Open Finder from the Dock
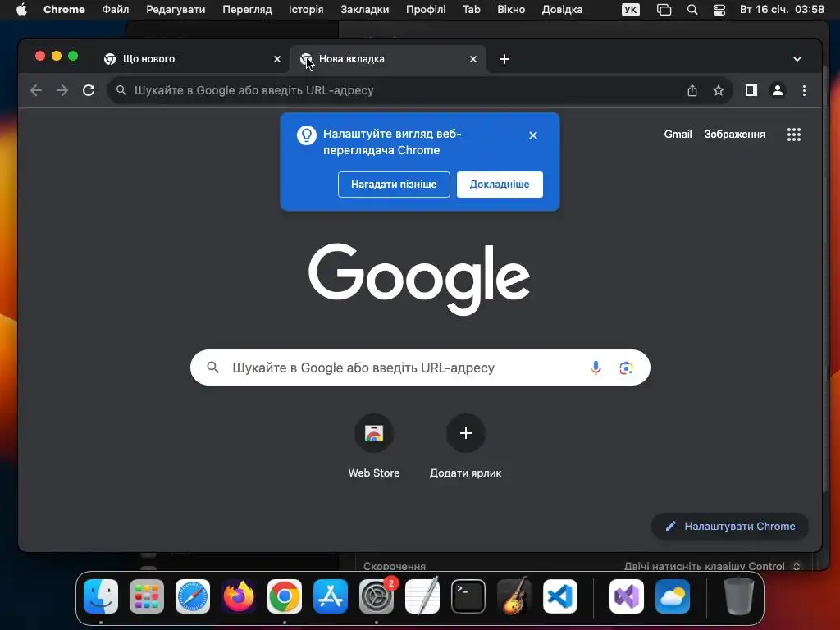The image size is (840, 630). click(x=101, y=596)
